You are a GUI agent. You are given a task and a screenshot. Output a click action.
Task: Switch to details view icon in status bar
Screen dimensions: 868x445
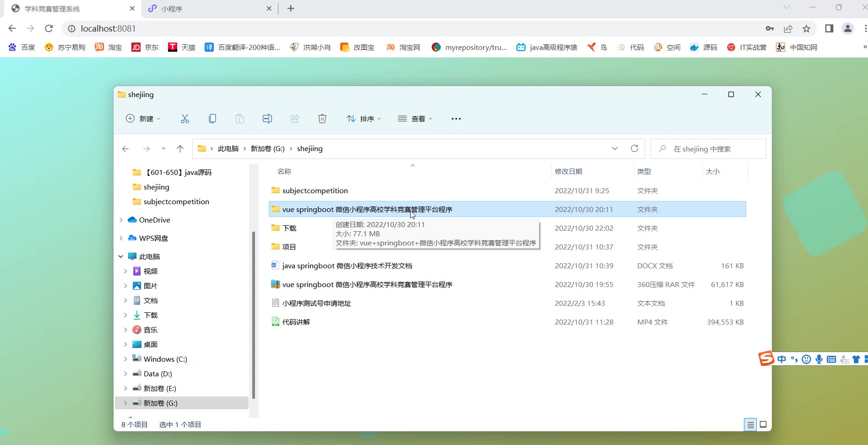(751, 424)
